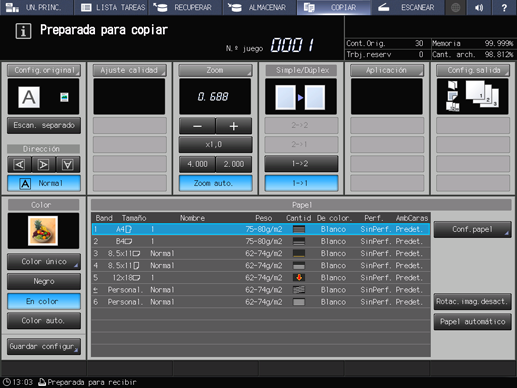
Task: Open the Config. salida settings
Action: coord(473,70)
